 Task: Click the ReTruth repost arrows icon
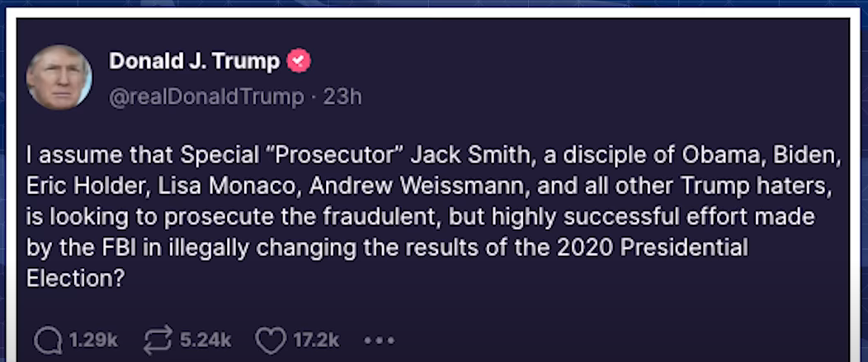point(155,339)
